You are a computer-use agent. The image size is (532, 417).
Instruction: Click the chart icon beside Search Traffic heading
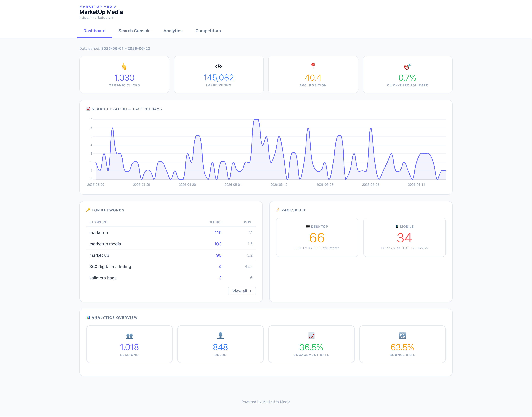click(x=88, y=109)
